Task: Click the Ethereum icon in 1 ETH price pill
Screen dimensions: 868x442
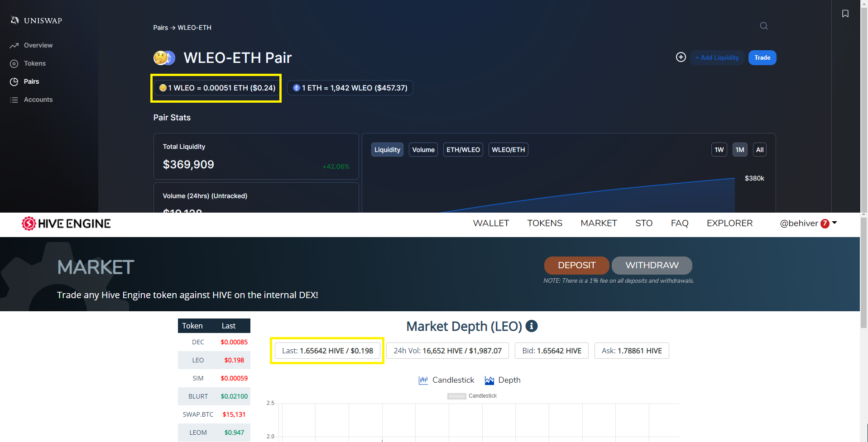Action: coord(297,88)
